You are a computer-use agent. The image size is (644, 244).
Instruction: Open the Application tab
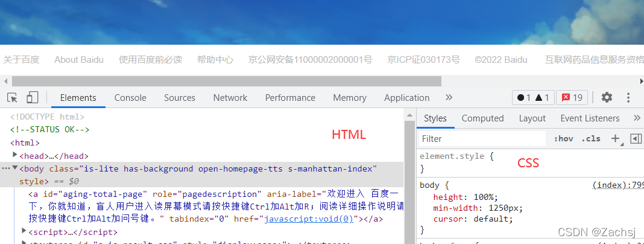[406, 98]
